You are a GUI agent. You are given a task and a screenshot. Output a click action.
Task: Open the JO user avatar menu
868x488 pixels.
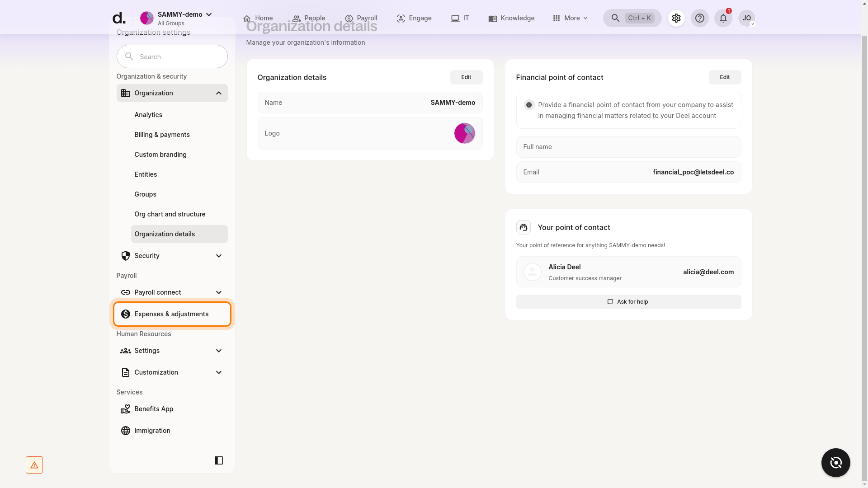tap(746, 18)
